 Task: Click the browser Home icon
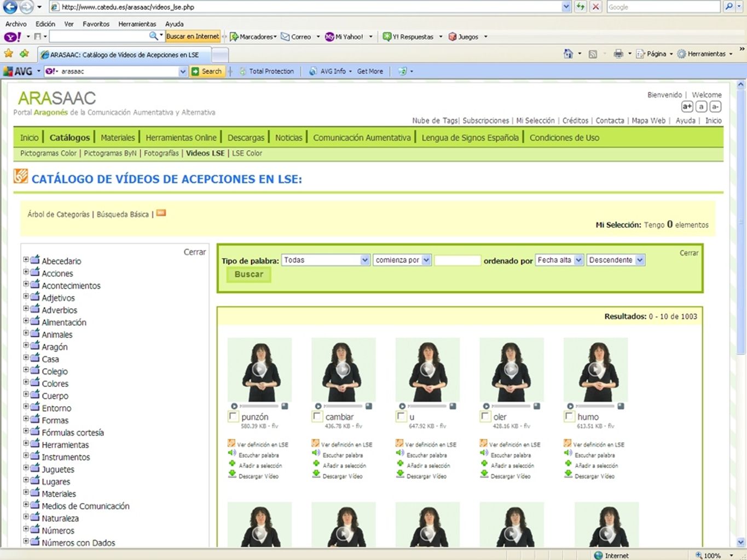coord(569,54)
